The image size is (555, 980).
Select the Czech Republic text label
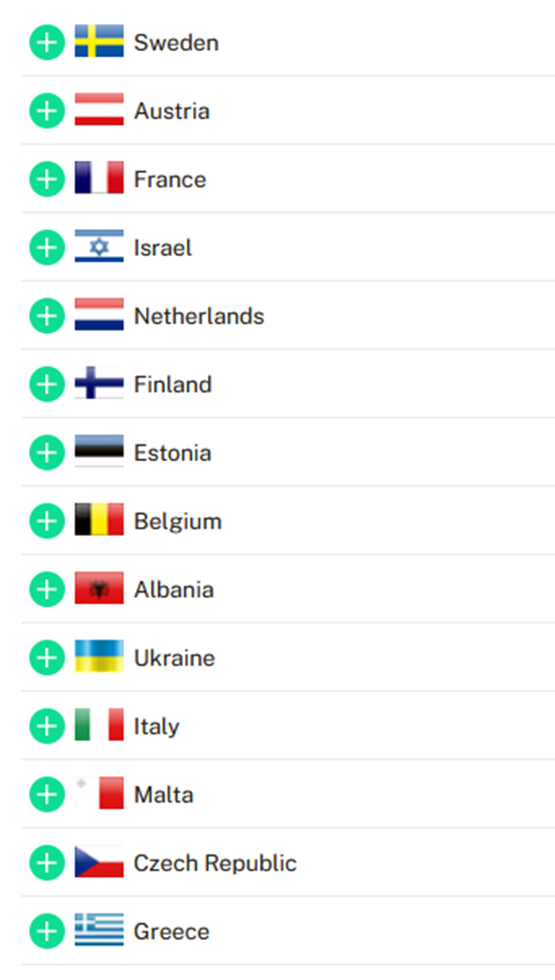pyautogui.click(x=215, y=863)
